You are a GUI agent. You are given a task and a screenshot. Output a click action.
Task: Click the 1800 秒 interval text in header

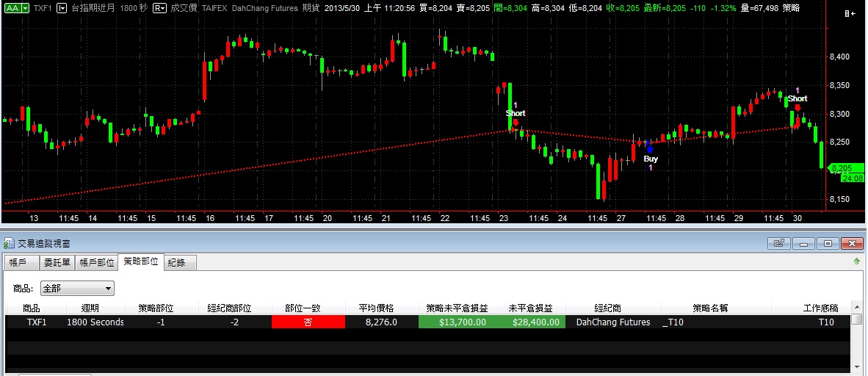click(x=132, y=8)
